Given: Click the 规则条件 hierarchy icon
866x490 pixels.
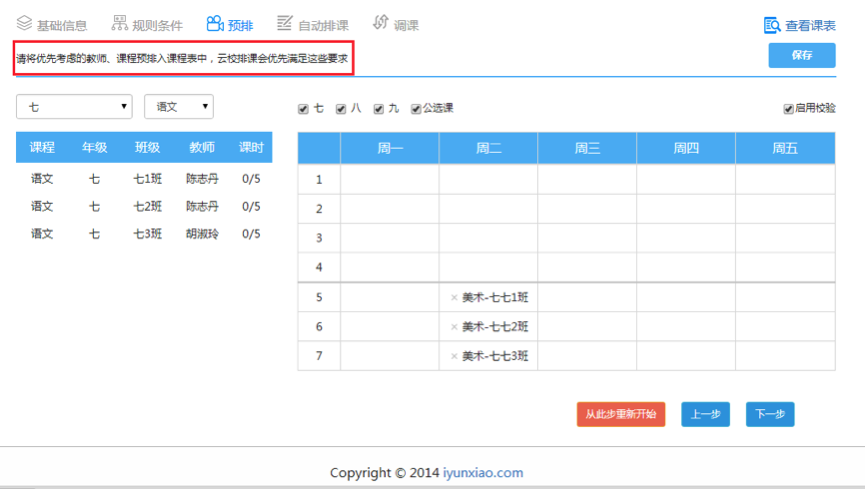Looking at the screenshot, I should click(x=120, y=23).
